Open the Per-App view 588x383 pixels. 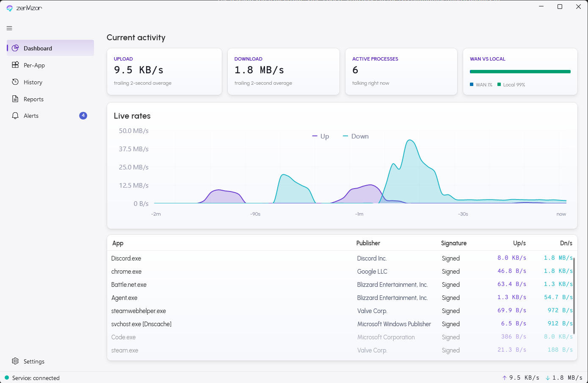(50, 65)
